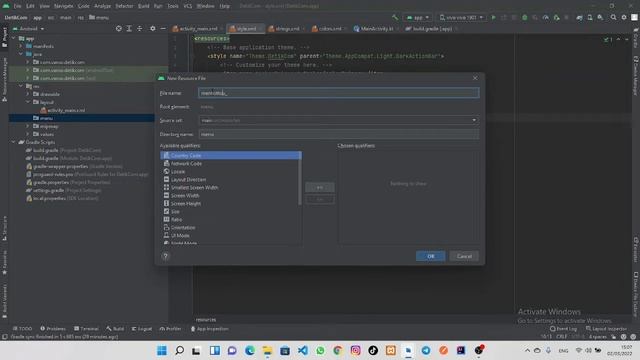Screen dimensions: 640x360
Task: Select UI Mode qualifier
Action: coord(231,236)
